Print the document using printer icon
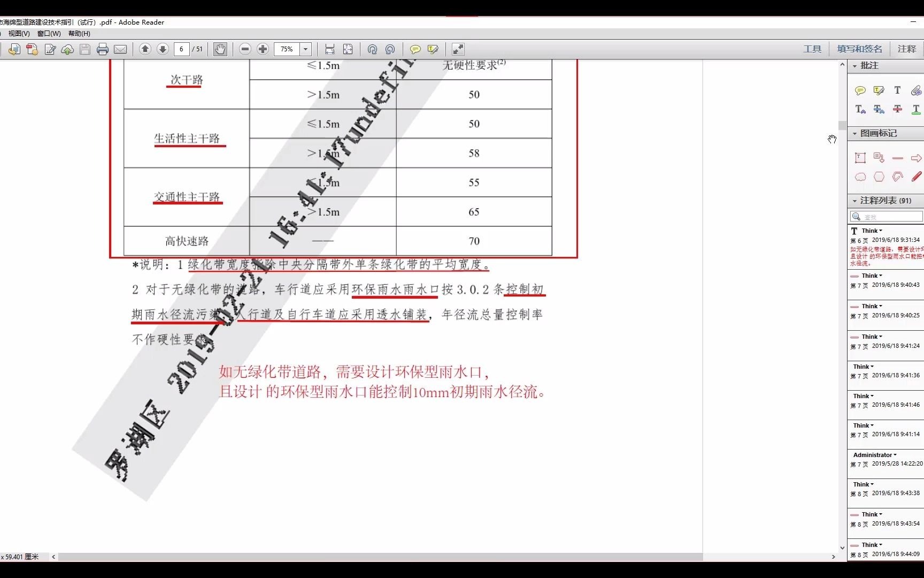The image size is (924, 578). [103, 49]
